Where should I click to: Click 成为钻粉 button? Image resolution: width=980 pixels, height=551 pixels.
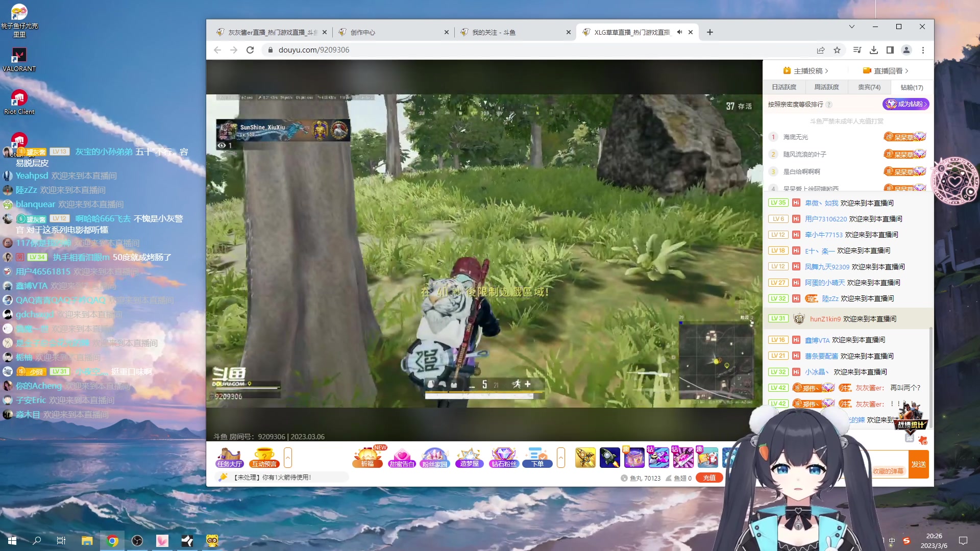point(906,104)
